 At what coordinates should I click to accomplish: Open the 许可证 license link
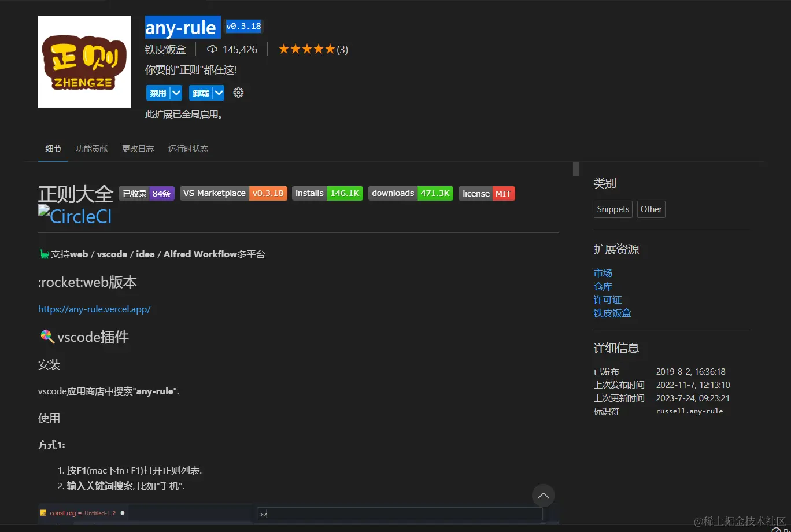point(608,300)
